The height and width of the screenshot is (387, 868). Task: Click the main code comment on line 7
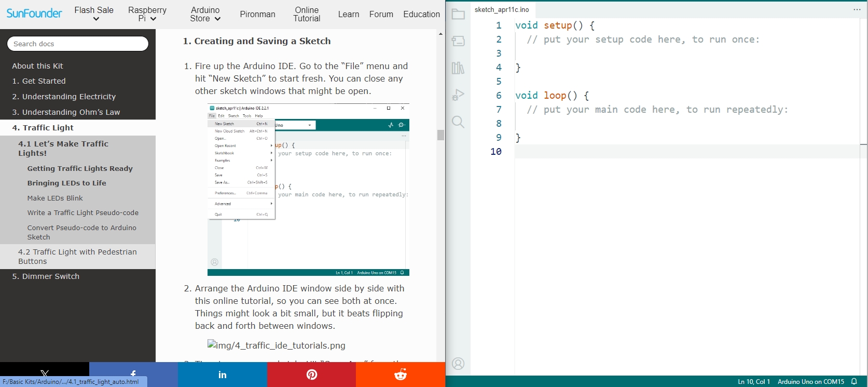[x=657, y=110]
